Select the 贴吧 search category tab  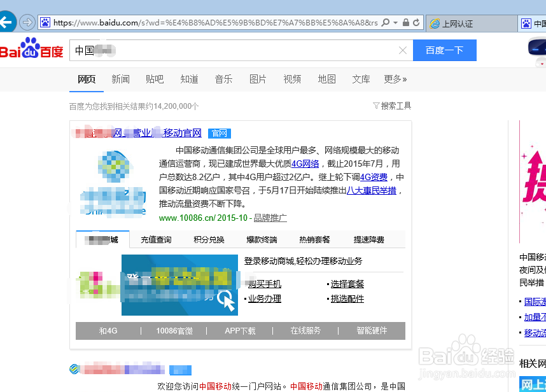pos(155,80)
